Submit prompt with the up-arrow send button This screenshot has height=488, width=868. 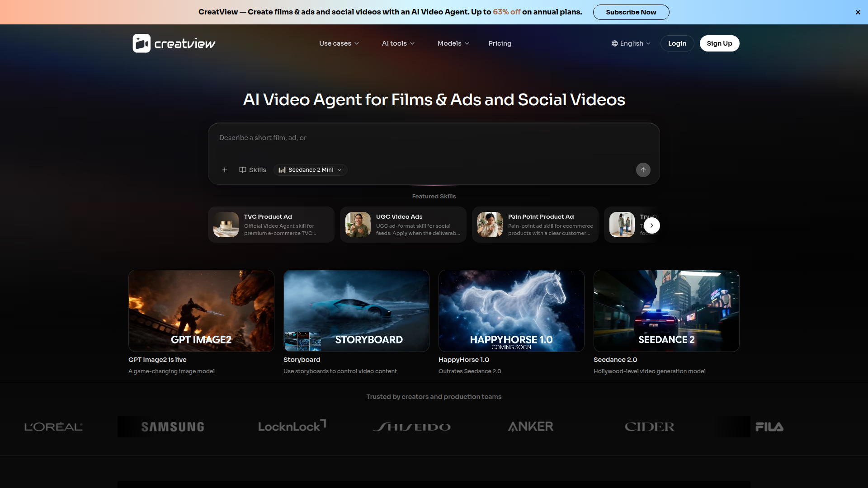click(x=643, y=170)
